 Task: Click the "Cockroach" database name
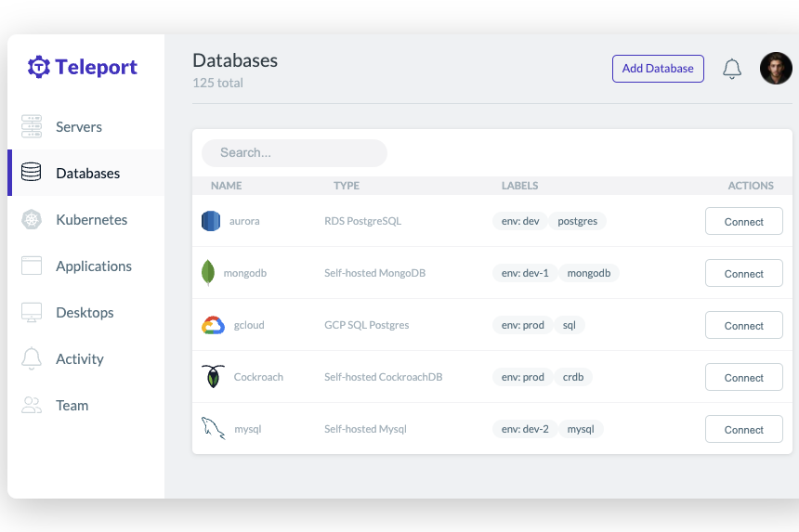click(258, 377)
